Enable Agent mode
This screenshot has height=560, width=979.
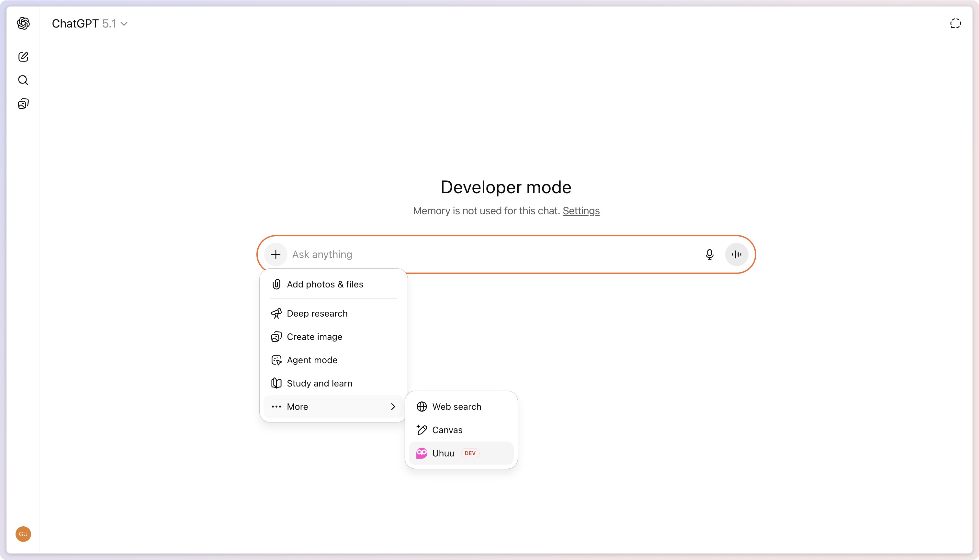pos(312,360)
